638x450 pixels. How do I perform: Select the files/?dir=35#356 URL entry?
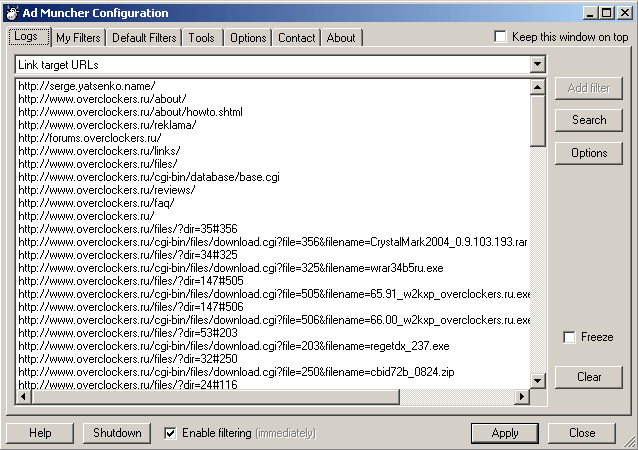[x=128, y=229]
